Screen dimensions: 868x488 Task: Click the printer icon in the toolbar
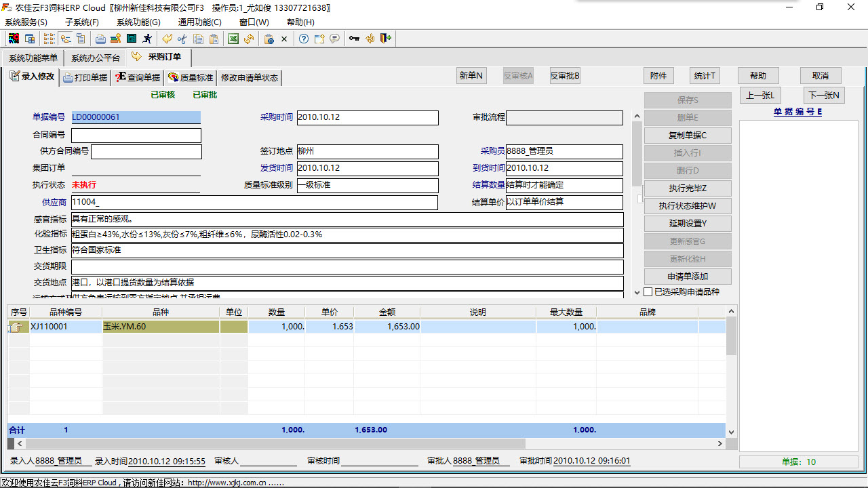pos(99,39)
